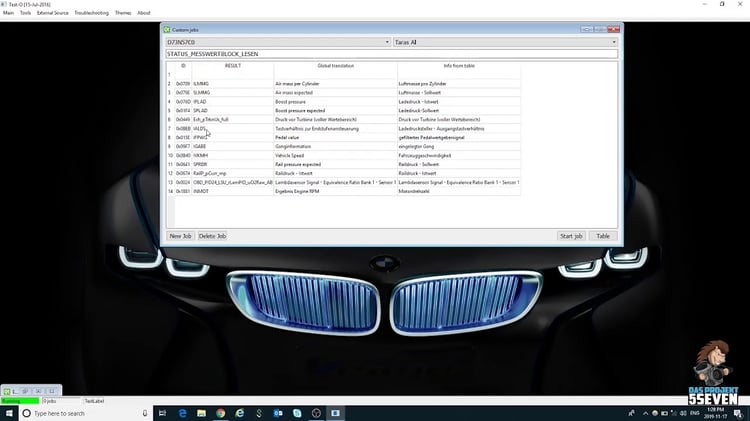This screenshot has height=421, width=750.
Task: Click the TextLabel status entry
Action: point(94,401)
